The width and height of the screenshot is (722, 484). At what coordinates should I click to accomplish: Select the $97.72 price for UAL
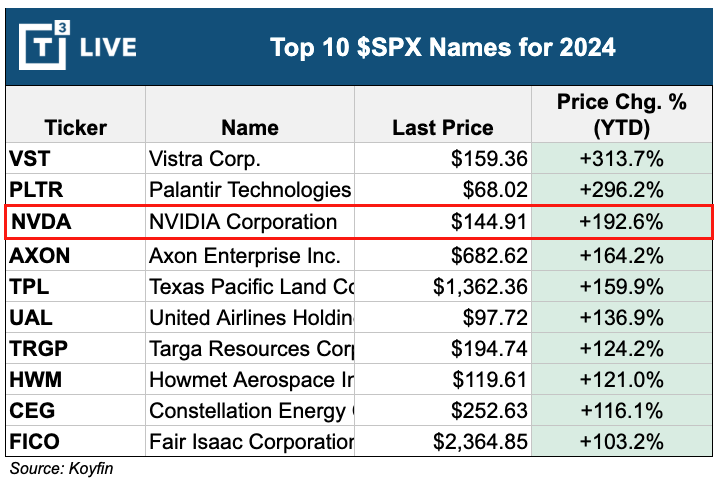[494, 318]
